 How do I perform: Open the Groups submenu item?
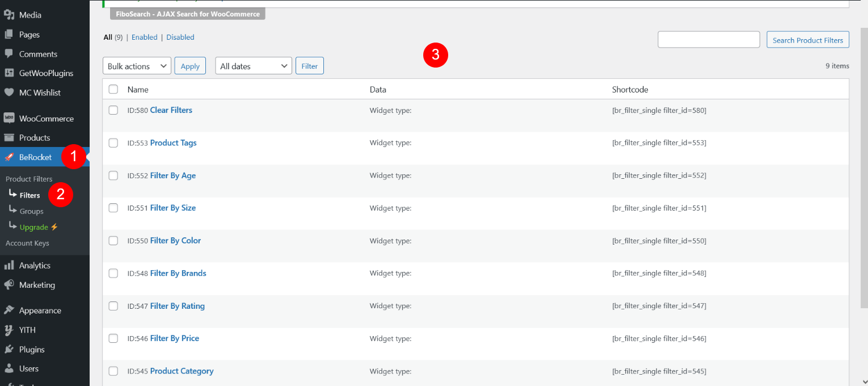click(31, 211)
